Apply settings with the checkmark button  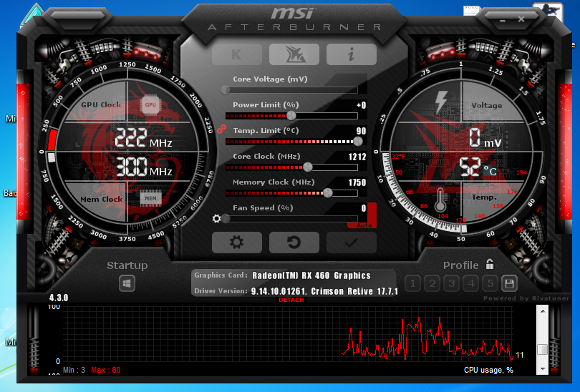click(352, 242)
